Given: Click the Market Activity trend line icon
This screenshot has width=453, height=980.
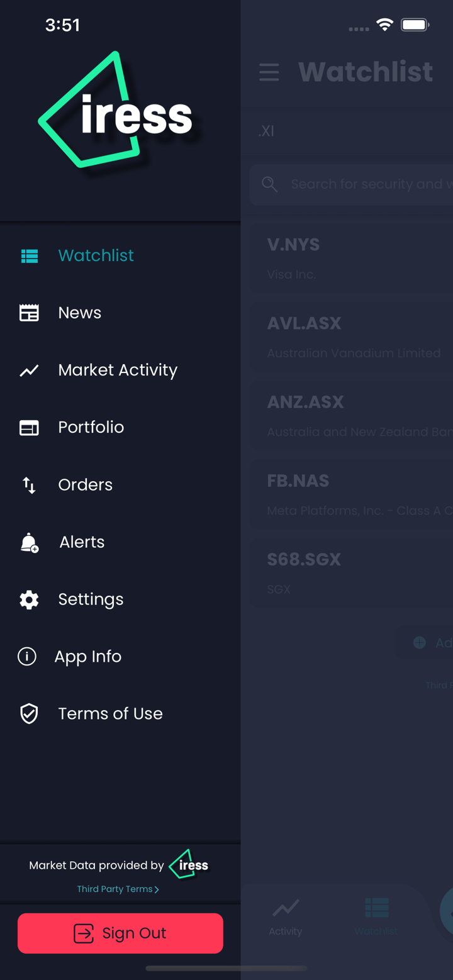Looking at the screenshot, I should point(29,370).
